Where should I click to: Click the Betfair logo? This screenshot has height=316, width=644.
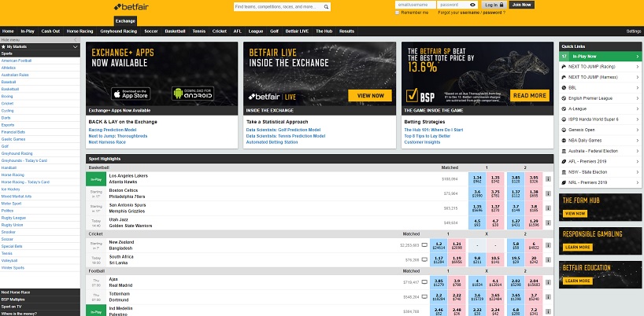[x=131, y=7]
